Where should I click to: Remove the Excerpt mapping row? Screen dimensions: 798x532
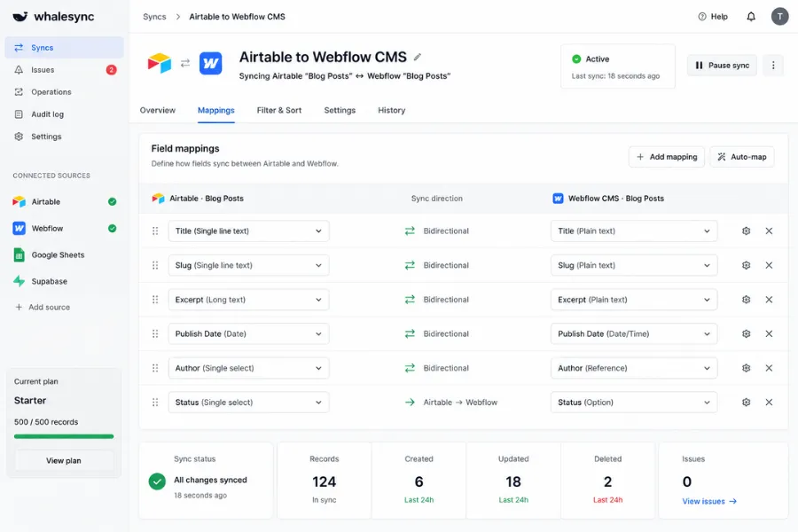[769, 300]
